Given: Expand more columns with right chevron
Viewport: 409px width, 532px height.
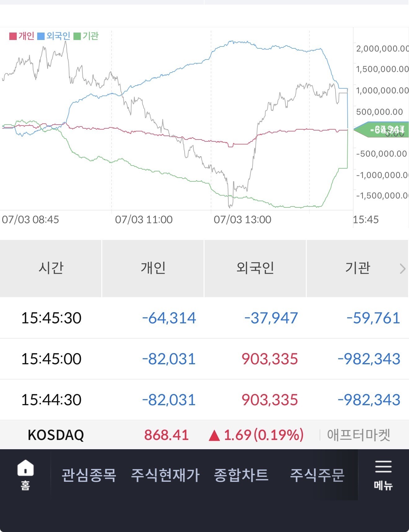Looking at the screenshot, I should coord(402,268).
